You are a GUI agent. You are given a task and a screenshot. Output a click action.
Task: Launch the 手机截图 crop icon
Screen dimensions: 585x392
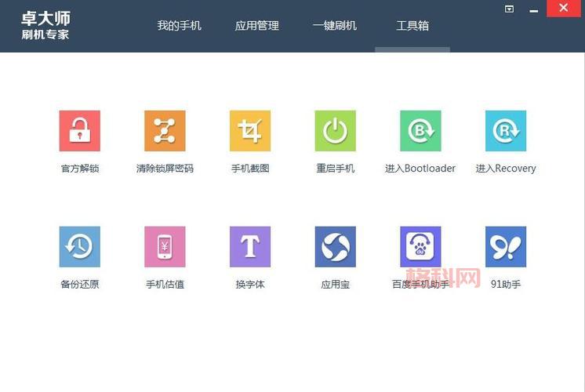tap(250, 131)
